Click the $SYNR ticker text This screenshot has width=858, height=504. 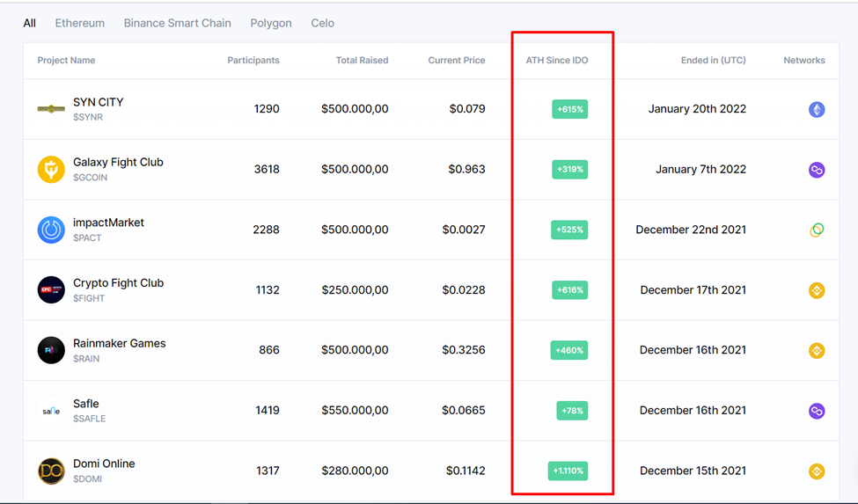pyautogui.click(x=88, y=117)
